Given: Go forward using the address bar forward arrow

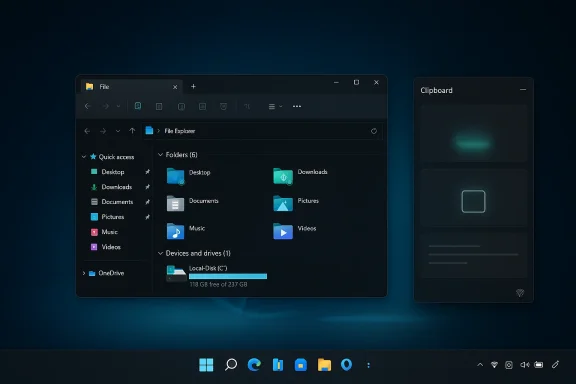Looking at the screenshot, I should pos(103,131).
